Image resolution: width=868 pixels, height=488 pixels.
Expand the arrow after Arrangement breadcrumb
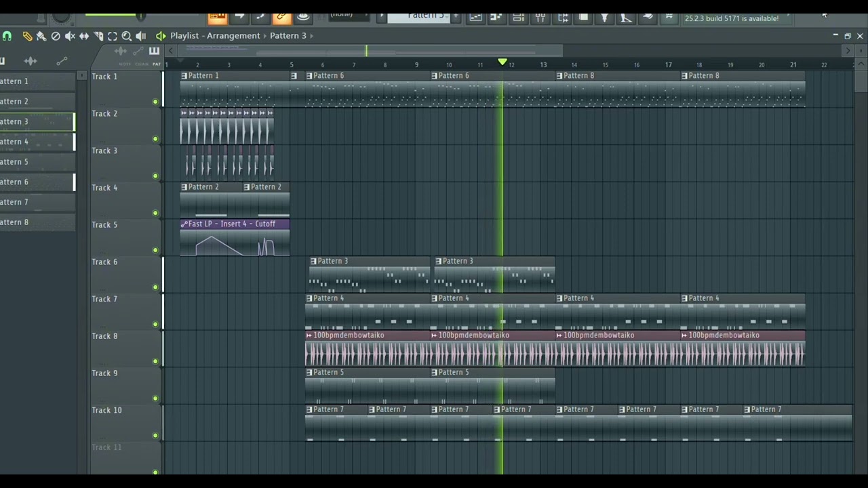[264, 36]
